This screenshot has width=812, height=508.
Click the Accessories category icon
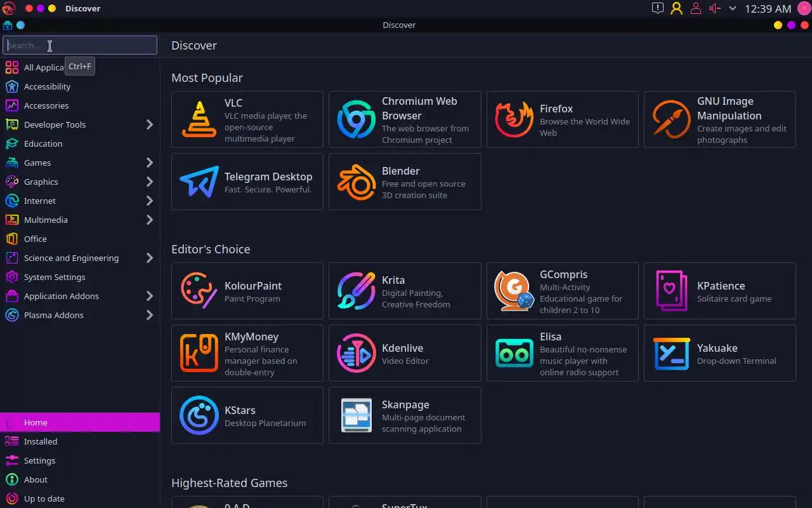coord(11,105)
